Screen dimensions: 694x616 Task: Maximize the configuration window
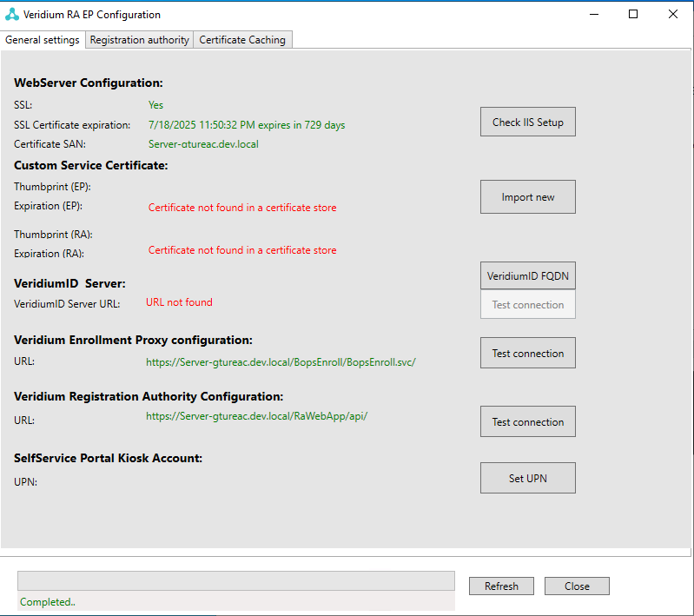(x=633, y=15)
